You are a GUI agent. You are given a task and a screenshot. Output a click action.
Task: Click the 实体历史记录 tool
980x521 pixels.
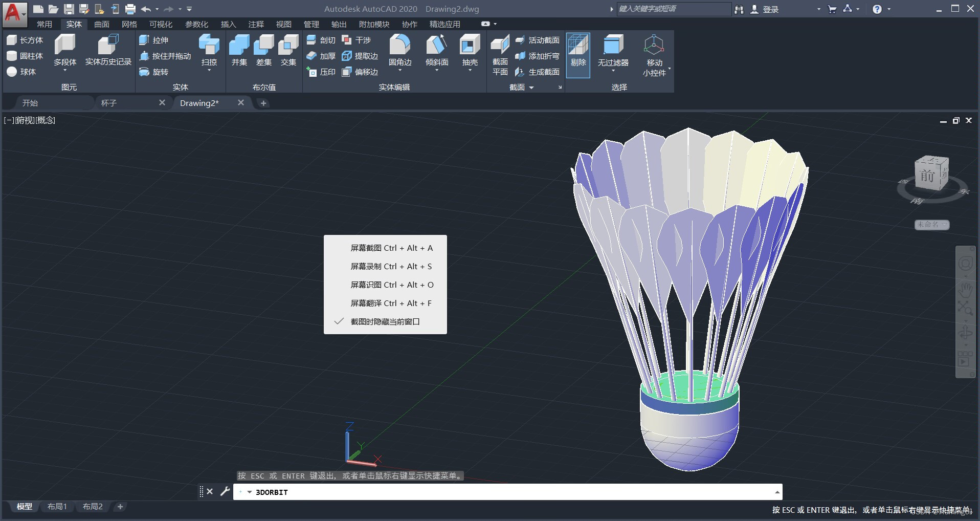click(x=108, y=50)
